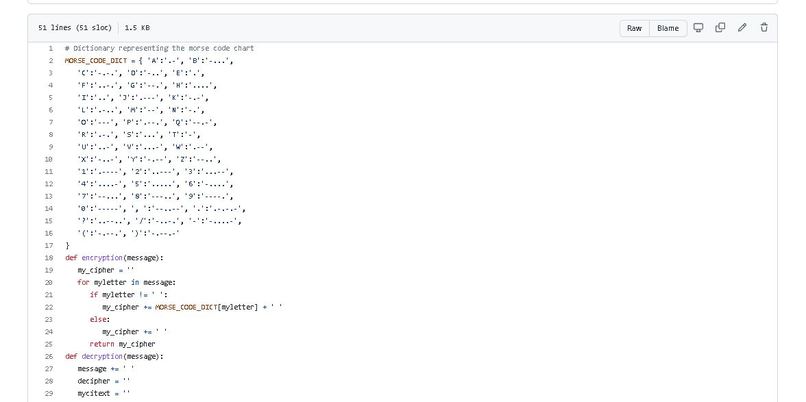
Task: Select line number 17
Action: 49,246
